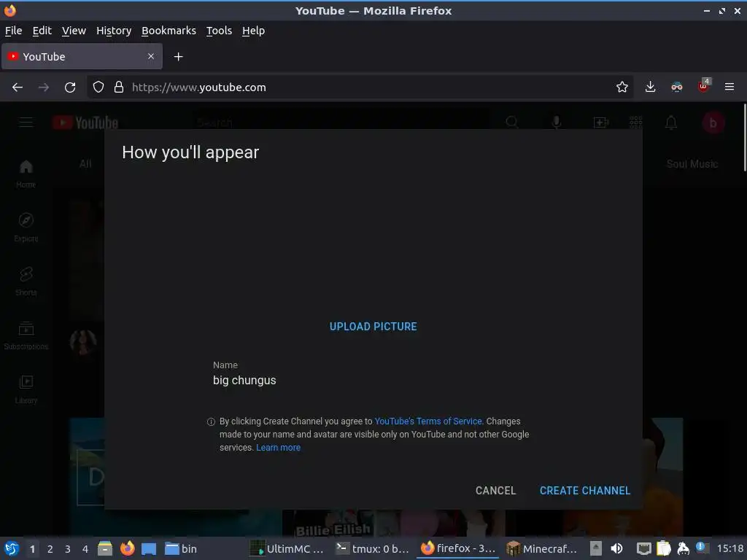Launch Firefox from the taskbar launcher
This screenshot has width=747, height=560.
tap(127, 548)
